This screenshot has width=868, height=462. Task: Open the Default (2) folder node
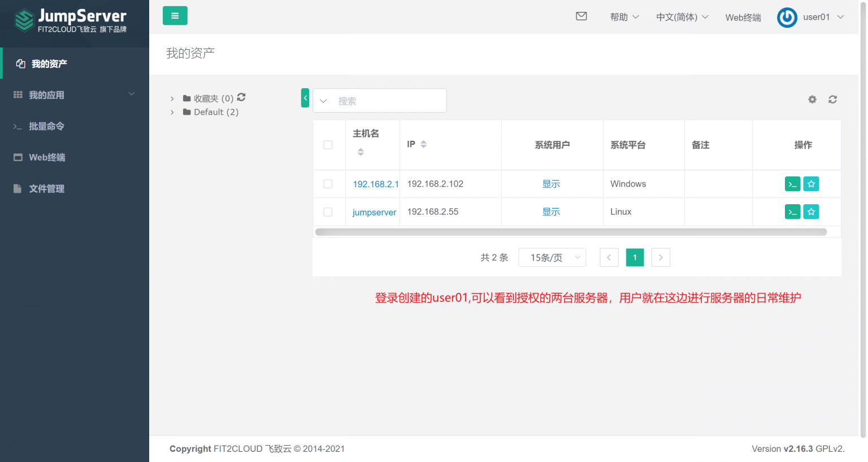click(211, 112)
